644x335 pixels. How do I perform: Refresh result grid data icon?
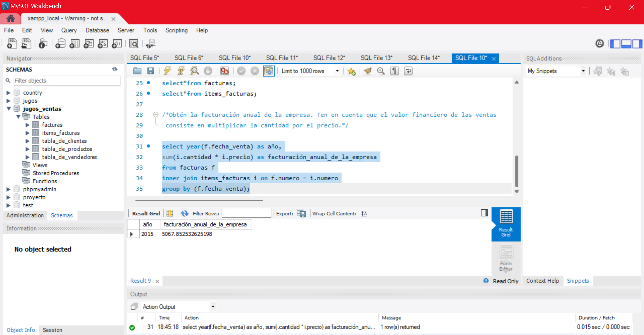coord(184,213)
